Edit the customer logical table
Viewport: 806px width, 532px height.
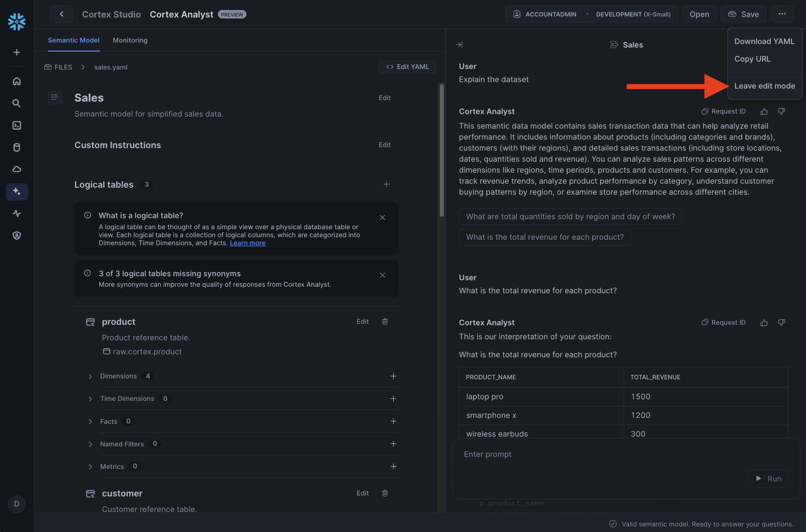point(363,493)
